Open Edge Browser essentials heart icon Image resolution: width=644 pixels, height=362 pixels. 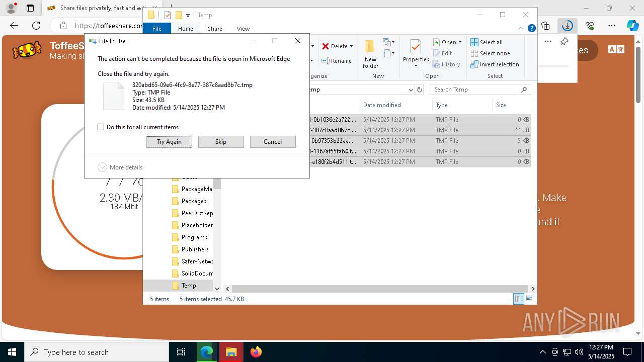590,26
